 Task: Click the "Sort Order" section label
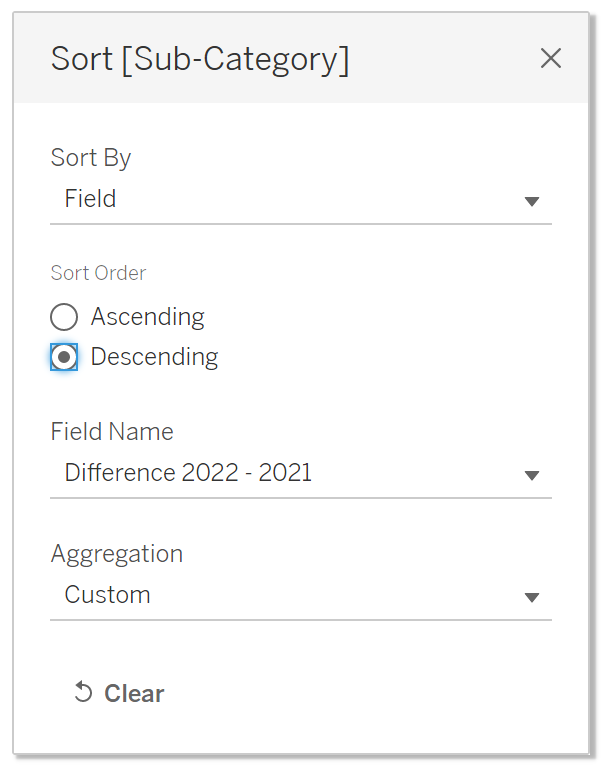(x=98, y=273)
